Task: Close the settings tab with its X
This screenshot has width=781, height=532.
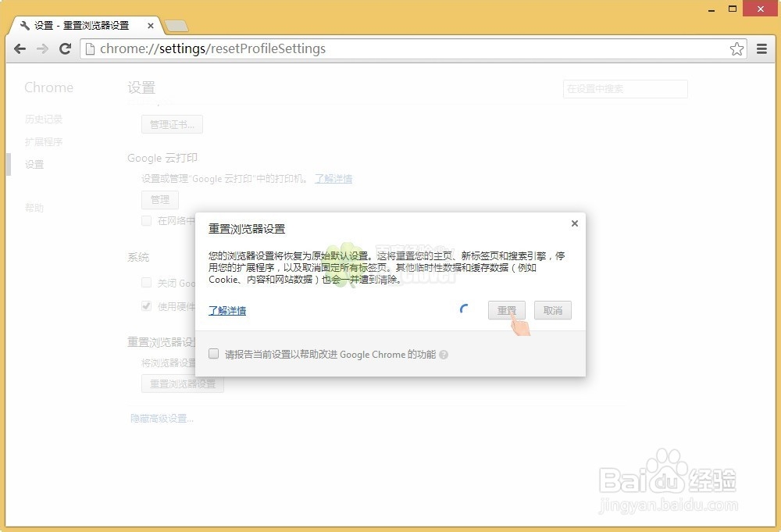Action: (x=151, y=26)
